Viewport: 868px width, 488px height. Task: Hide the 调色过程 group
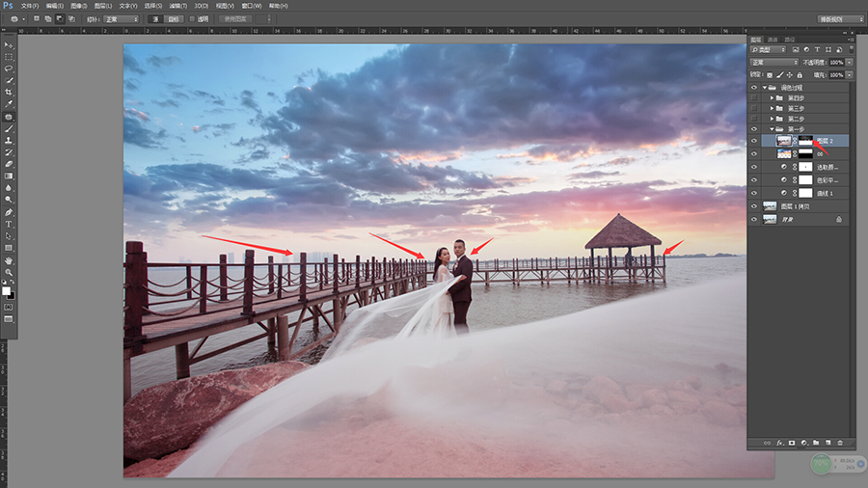pyautogui.click(x=754, y=88)
